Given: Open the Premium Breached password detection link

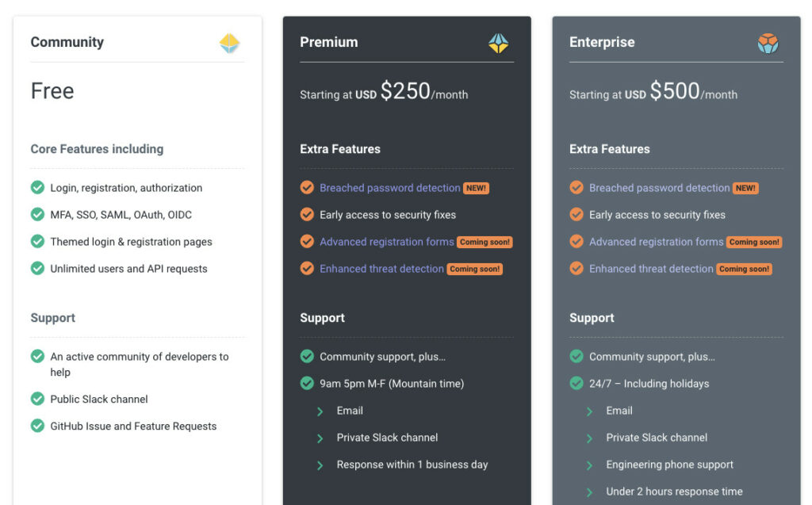Looking at the screenshot, I should click(390, 188).
